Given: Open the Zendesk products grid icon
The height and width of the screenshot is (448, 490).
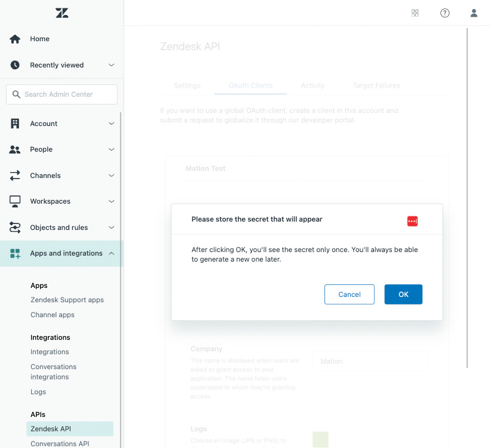Looking at the screenshot, I should point(415,13).
